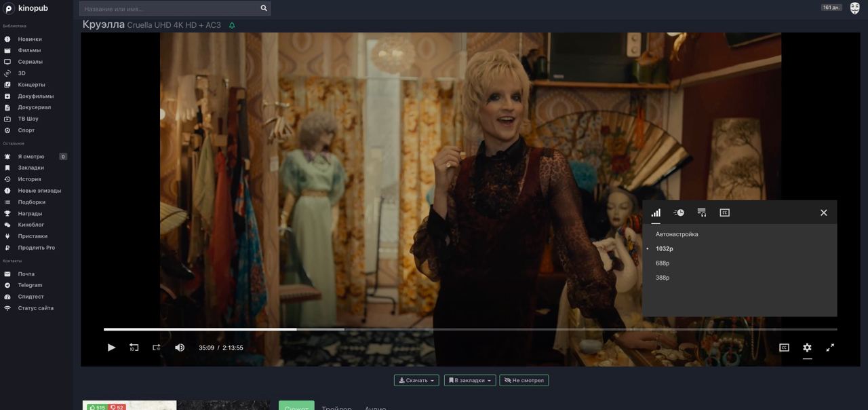Open Докуфильмы section
The width and height of the screenshot is (868, 410).
(36, 96)
